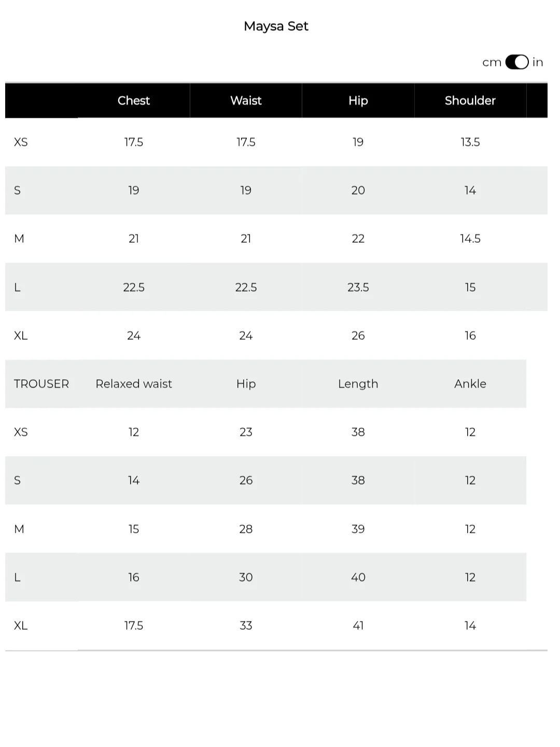Click the "in" unit label
This screenshot has height=747, width=560.
538,62
